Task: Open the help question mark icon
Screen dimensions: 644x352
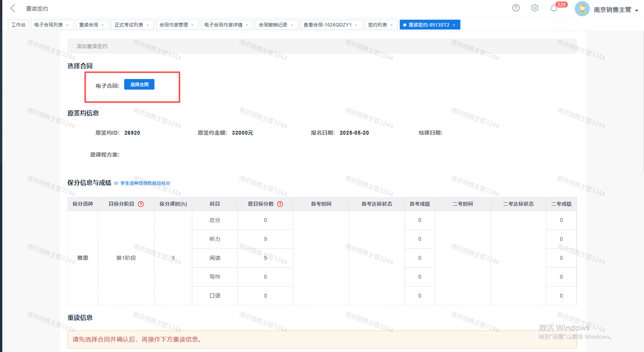Action: (x=516, y=8)
